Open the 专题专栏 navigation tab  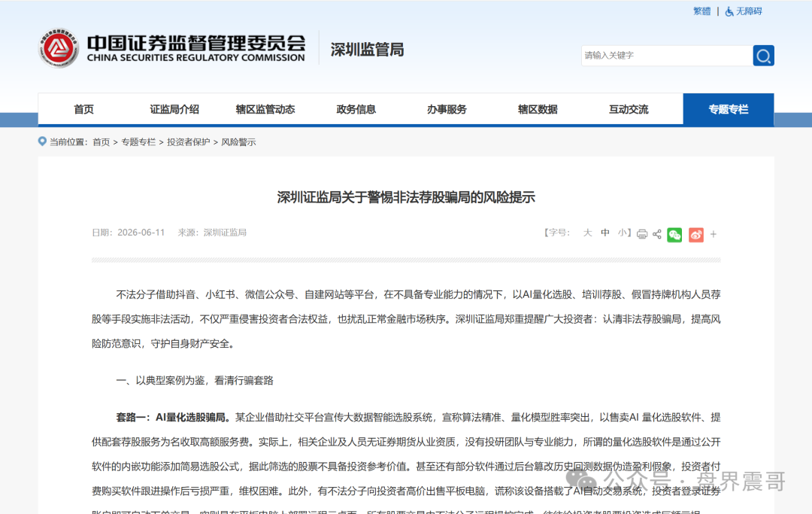pyautogui.click(x=729, y=109)
